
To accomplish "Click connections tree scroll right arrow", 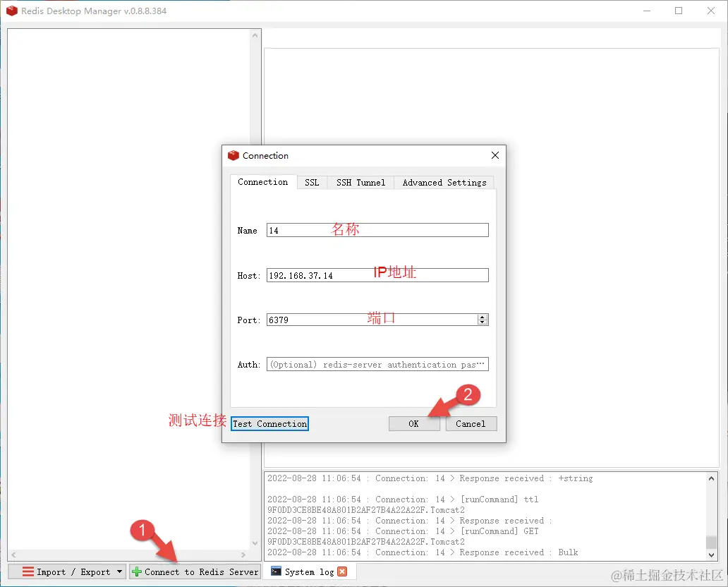I will 243,555.
